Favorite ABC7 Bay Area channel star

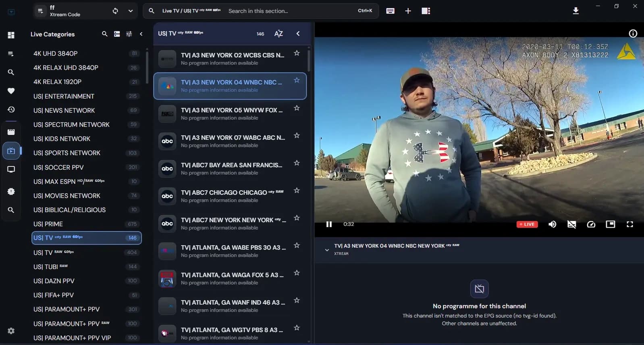[297, 163]
